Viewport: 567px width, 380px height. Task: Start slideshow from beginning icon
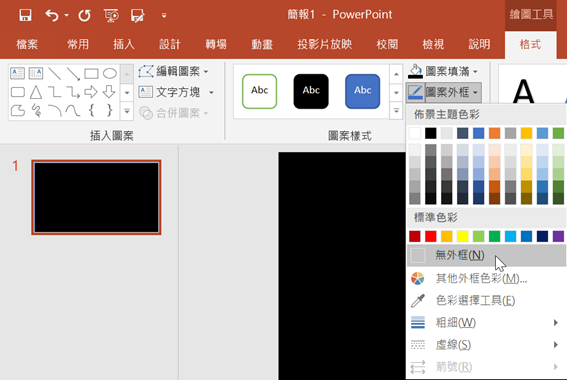pyautogui.click(x=111, y=16)
